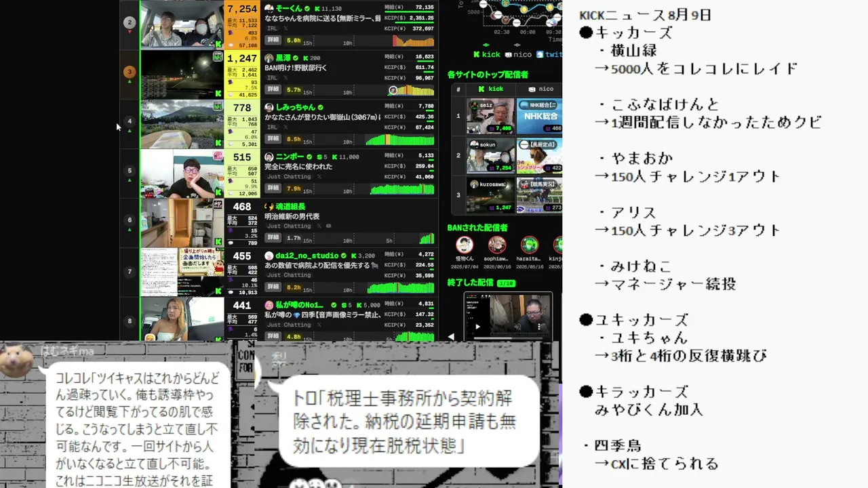Viewport: 868px width, 488px height.
Task: Click the avatar marker on 黒澤's viewer graph
Action: 393,90
